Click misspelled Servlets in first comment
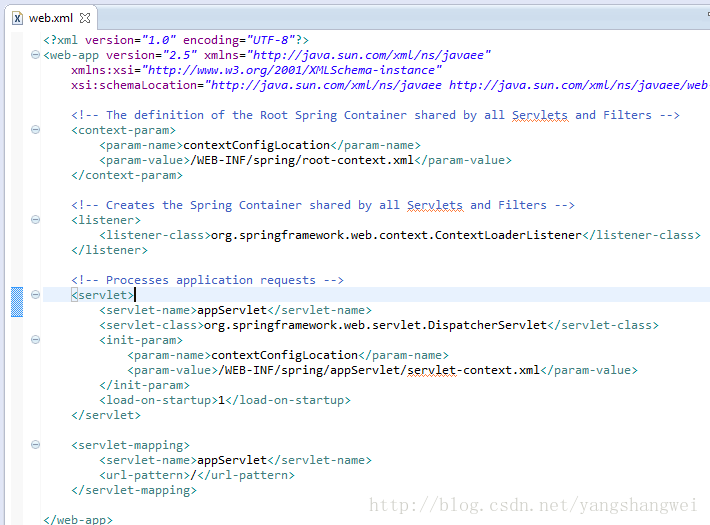The height and width of the screenshot is (525, 710). tap(539, 115)
